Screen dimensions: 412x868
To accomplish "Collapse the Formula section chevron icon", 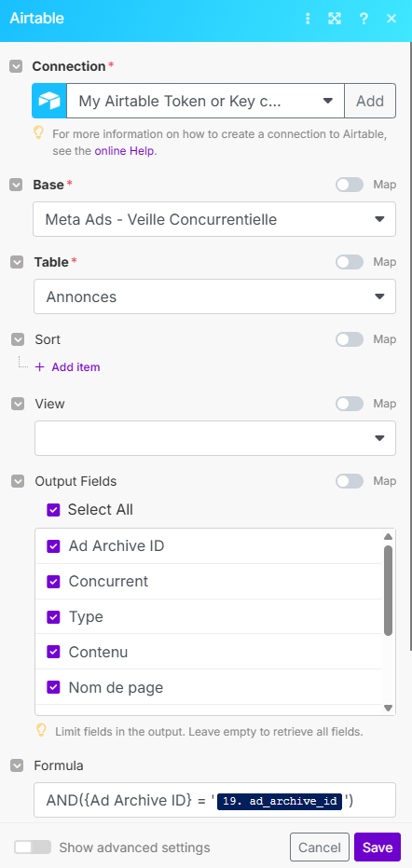I will (x=17, y=765).
